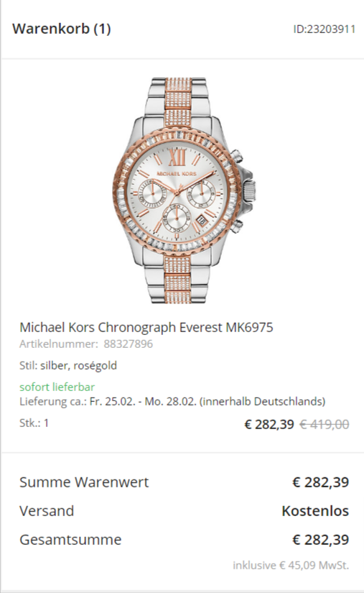364x593 pixels.
Task: Click the Gesamtsumme label
Action: coord(70,540)
